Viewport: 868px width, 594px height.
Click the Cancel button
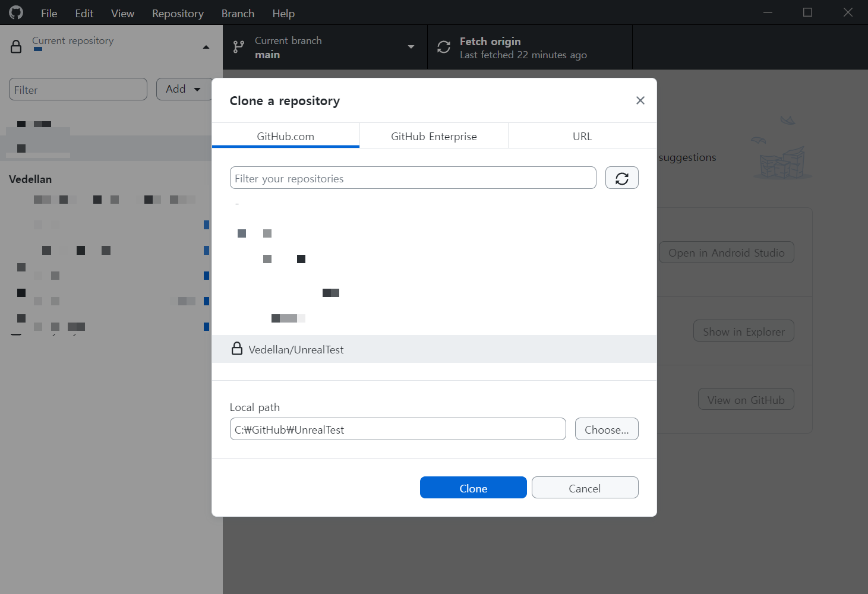[585, 488]
